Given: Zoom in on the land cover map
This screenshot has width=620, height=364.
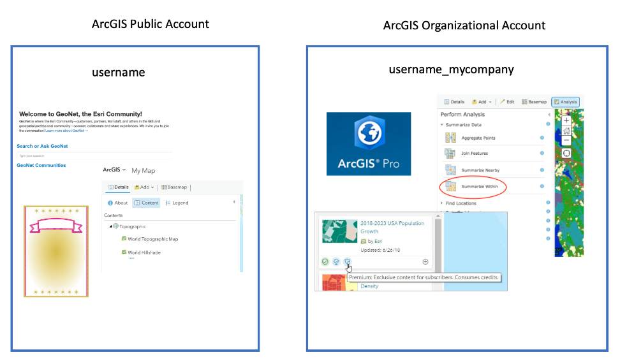Looking at the screenshot, I should pyautogui.click(x=566, y=120).
